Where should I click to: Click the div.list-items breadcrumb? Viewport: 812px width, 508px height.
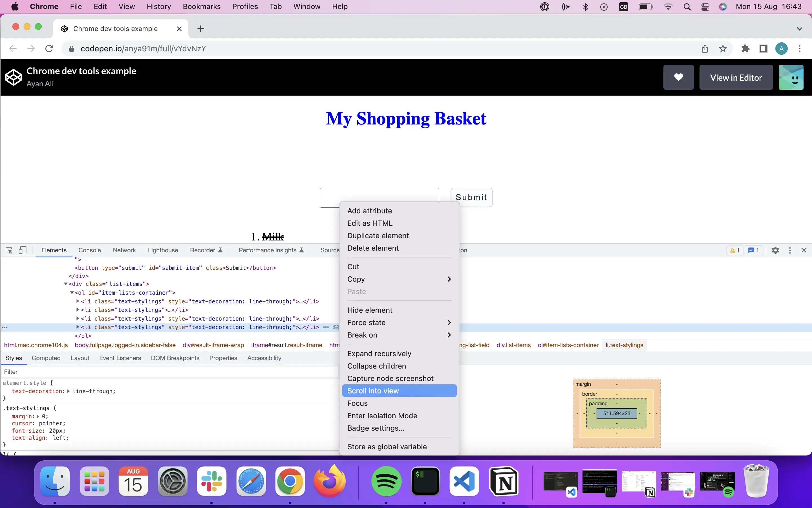coord(513,345)
